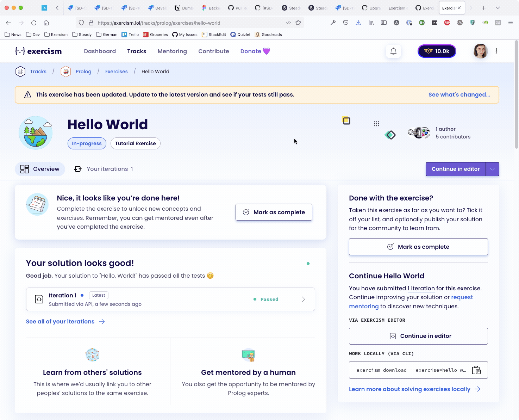Open the My Issues GitHub bookmark
This screenshot has height=420, width=519.
(x=185, y=35)
